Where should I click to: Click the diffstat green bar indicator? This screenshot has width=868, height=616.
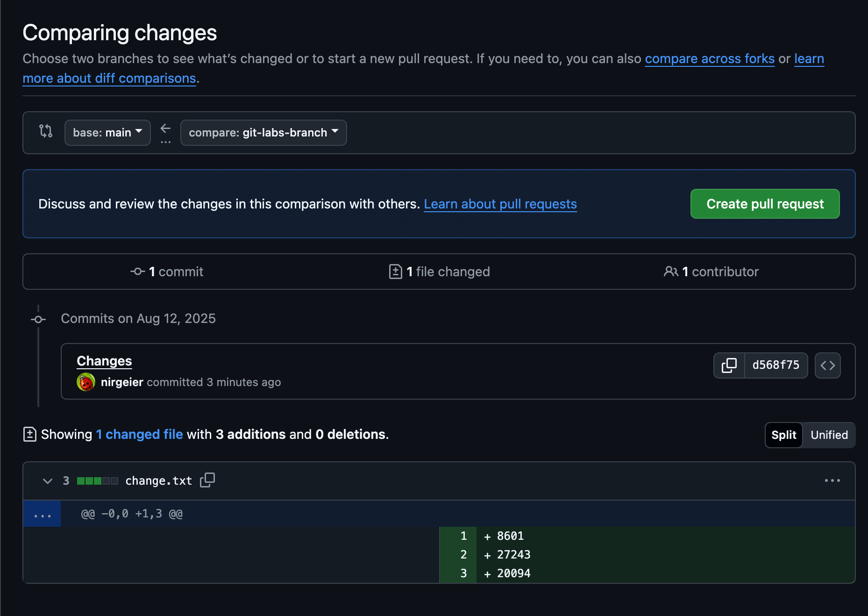point(97,481)
